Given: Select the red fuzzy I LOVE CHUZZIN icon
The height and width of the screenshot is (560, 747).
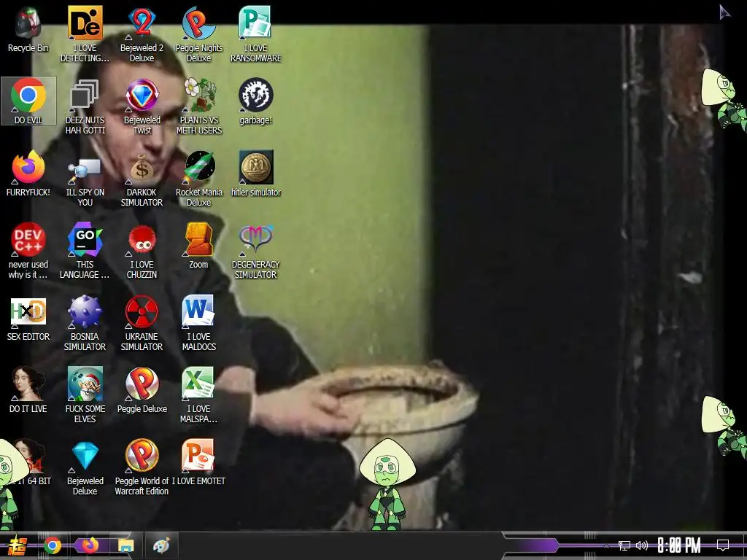Looking at the screenshot, I should pos(142,251).
